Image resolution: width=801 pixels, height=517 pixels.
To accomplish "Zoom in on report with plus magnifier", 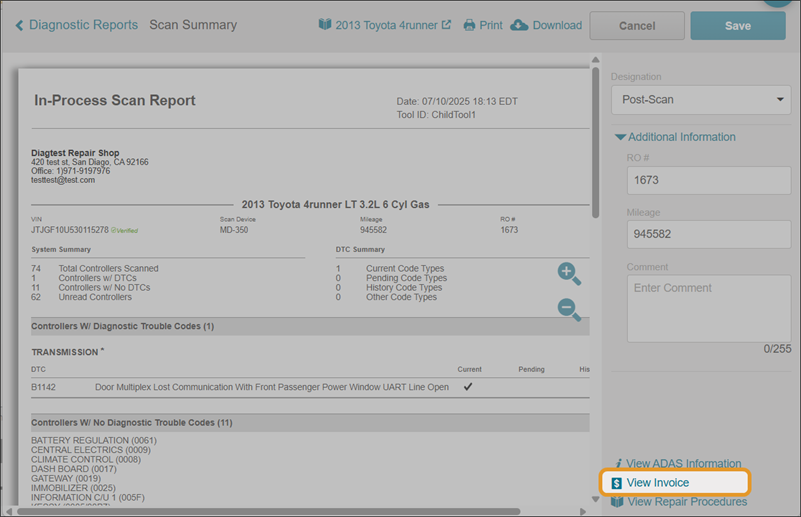I will click(x=569, y=273).
